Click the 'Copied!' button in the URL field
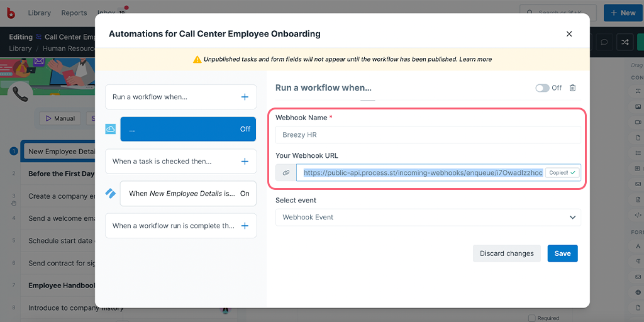The image size is (644, 322). coord(562,173)
